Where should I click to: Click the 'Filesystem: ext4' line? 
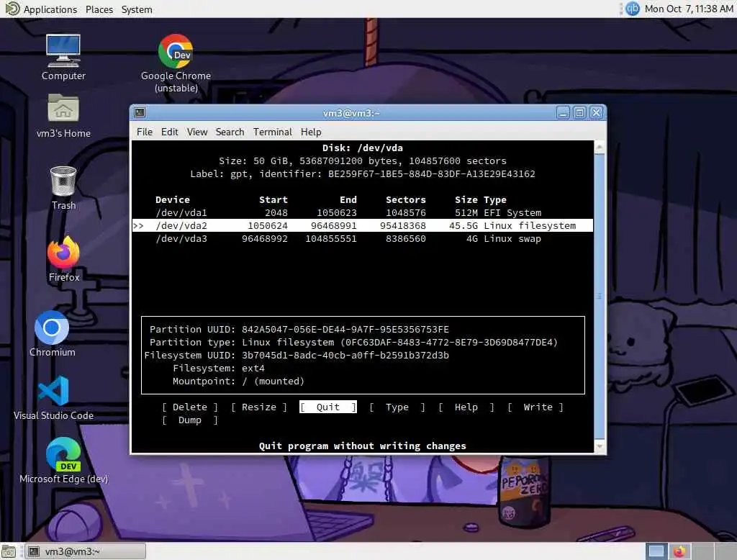click(219, 368)
